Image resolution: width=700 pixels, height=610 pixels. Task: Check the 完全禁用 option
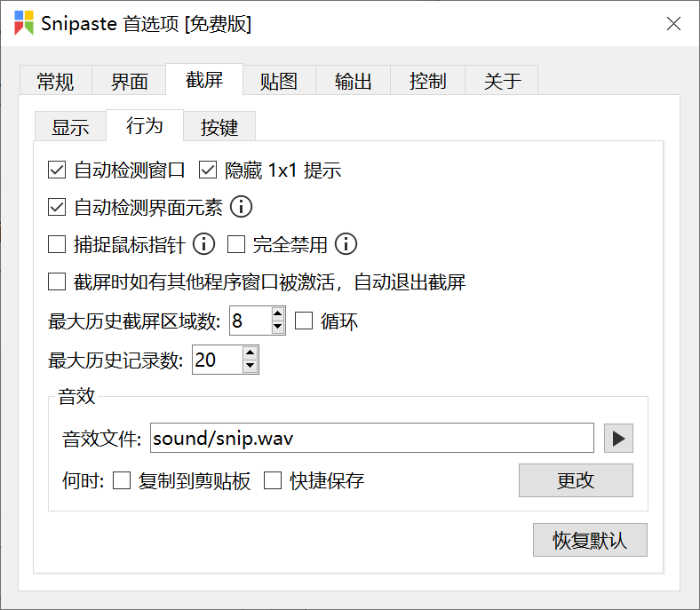coord(236,244)
